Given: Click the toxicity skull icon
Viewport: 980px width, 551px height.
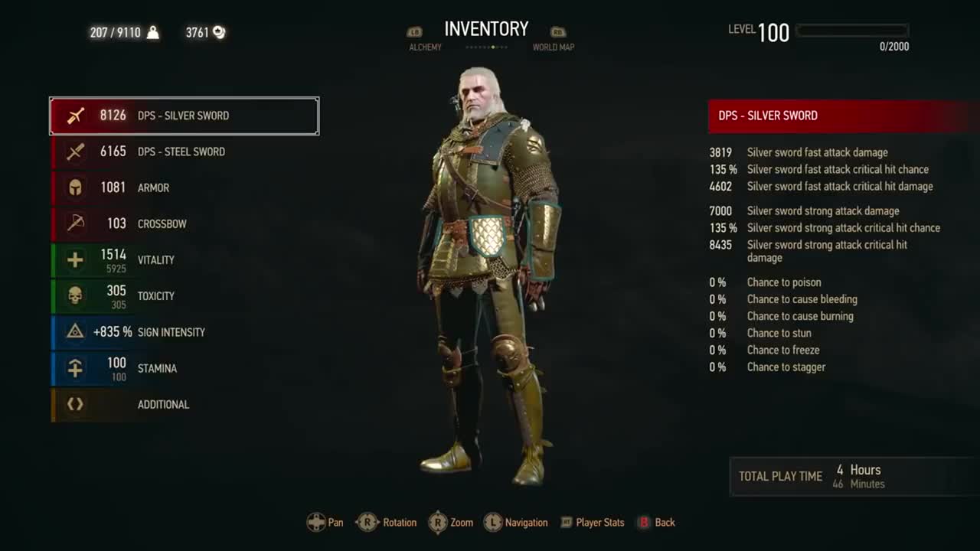Looking at the screenshot, I should click(x=75, y=296).
